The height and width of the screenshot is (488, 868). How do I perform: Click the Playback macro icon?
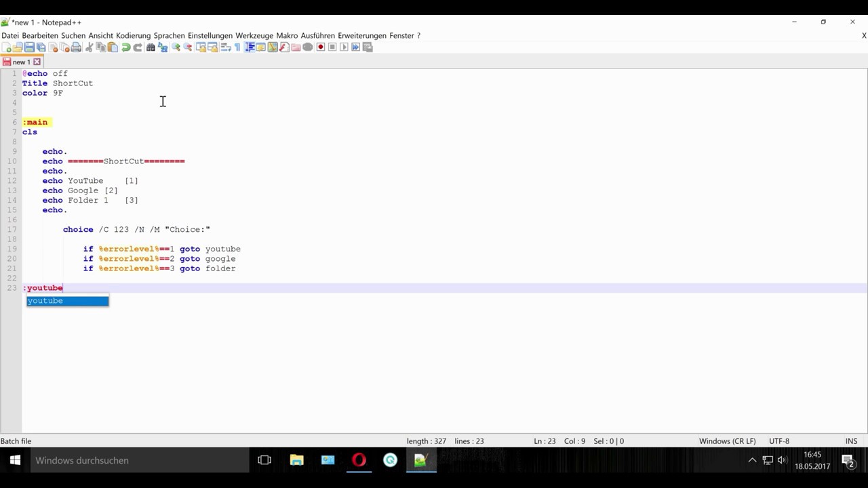click(344, 47)
